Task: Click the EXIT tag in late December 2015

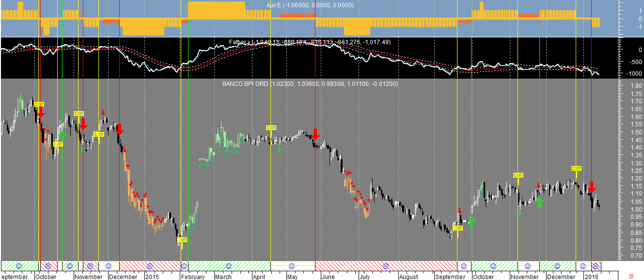Action: [576, 168]
